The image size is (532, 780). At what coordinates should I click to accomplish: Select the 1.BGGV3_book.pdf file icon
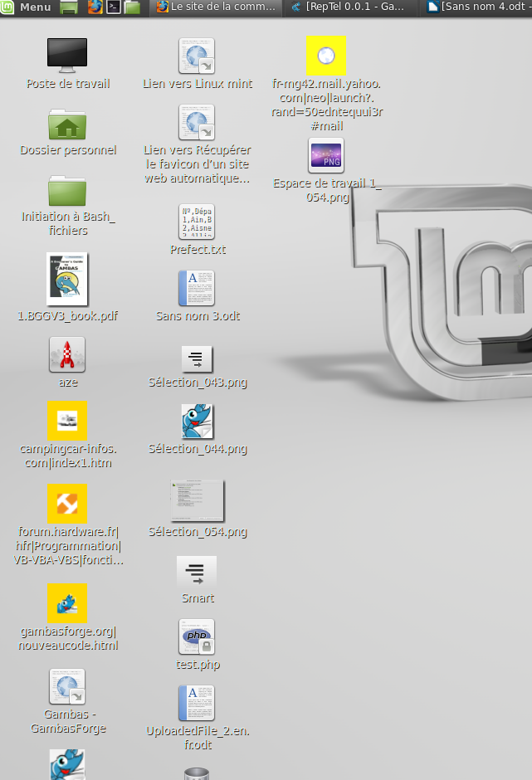[x=67, y=279]
